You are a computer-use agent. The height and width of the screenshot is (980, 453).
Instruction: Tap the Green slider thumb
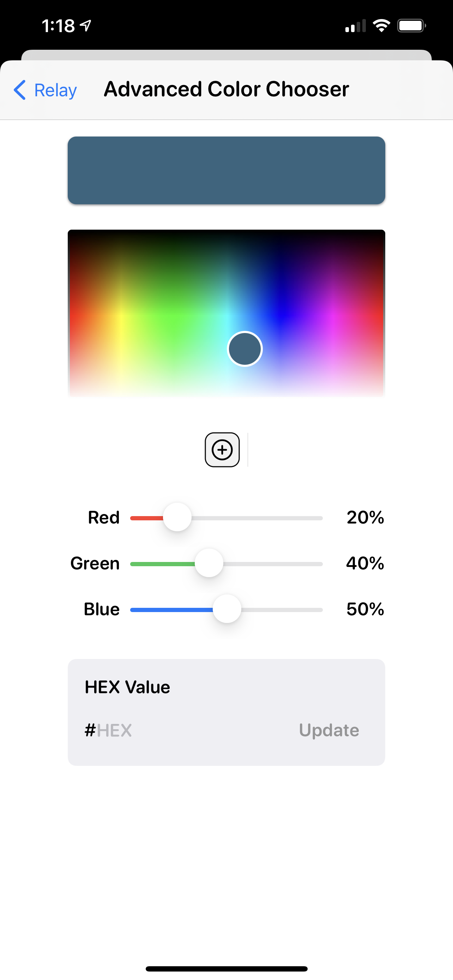[209, 563]
